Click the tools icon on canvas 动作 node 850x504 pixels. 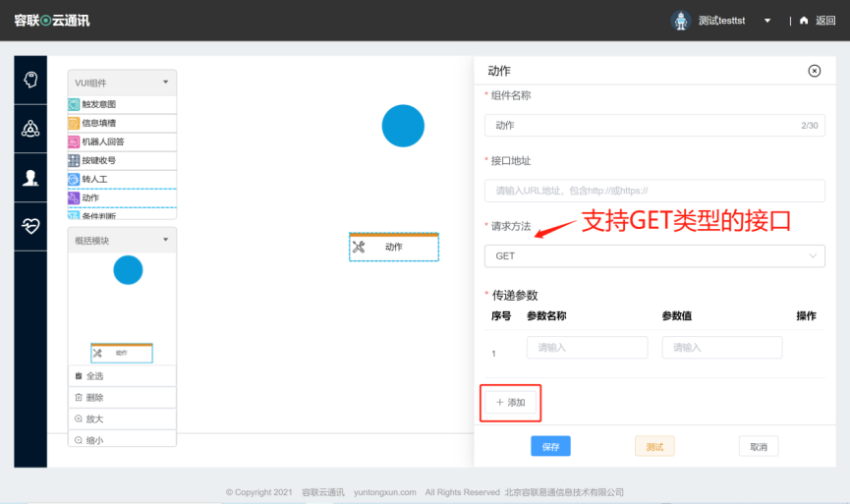[x=359, y=248]
